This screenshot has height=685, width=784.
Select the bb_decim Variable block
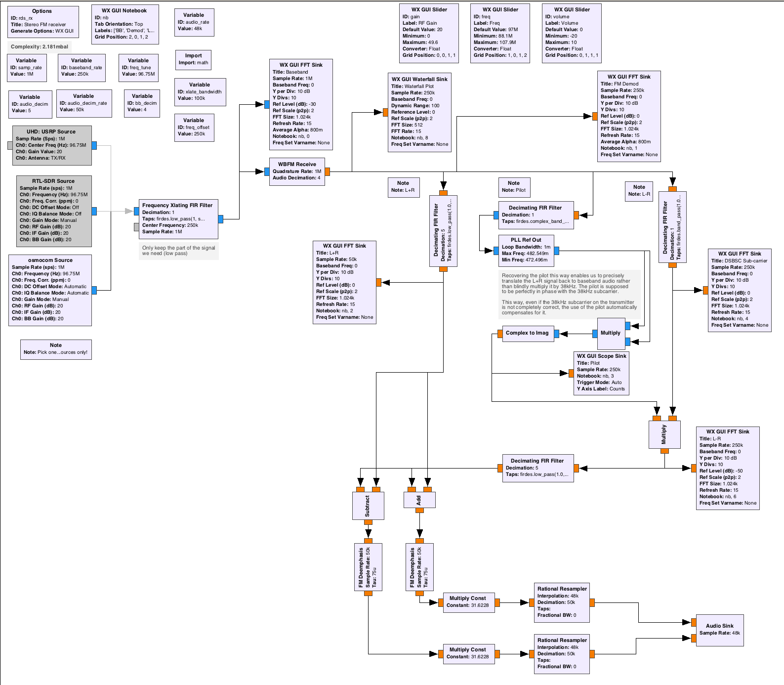click(x=142, y=103)
